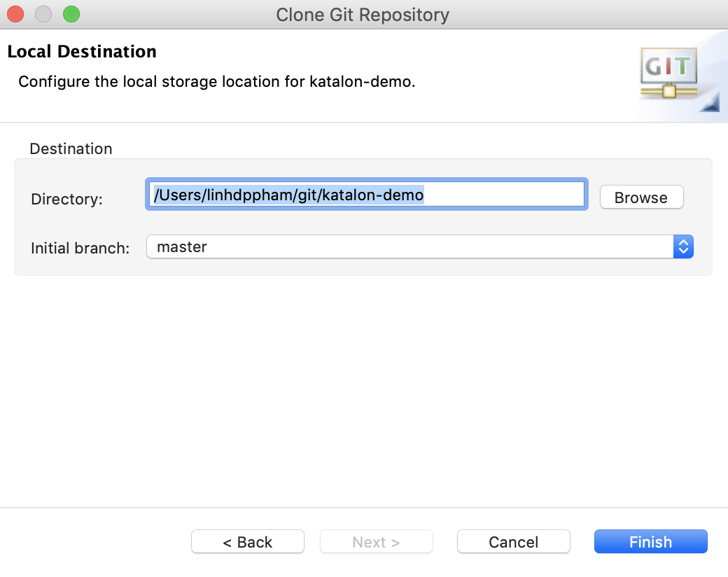Image resolution: width=728 pixels, height=577 pixels.
Task: Minimize the dialog with the yellow button
Action: pos(43,13)
